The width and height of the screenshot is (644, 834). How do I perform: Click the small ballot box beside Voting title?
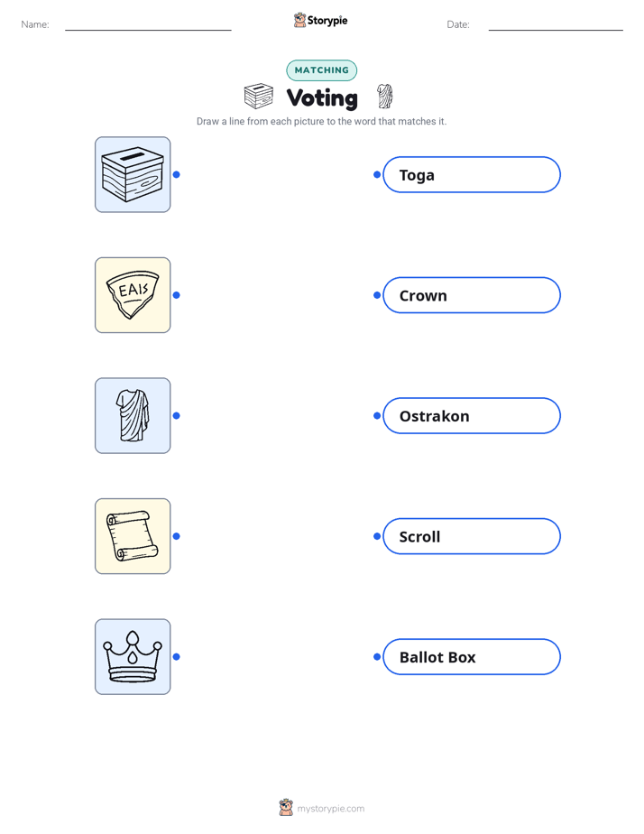click(259, 97)
